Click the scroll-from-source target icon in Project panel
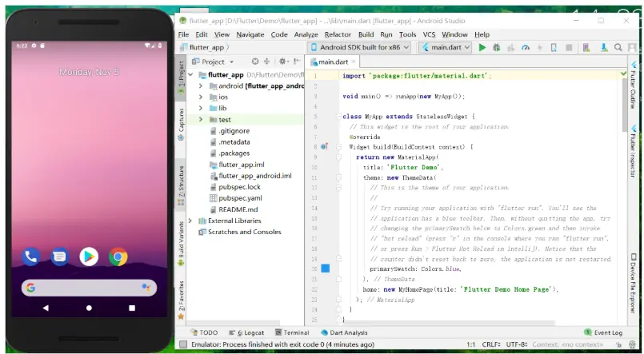Screen dimensions: 644x354 pyautogui.click(x=255, y=62)
